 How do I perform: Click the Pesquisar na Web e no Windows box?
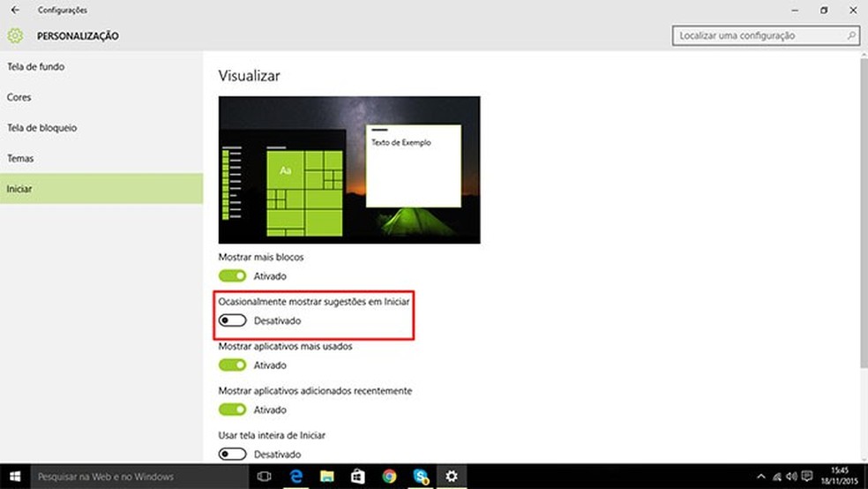pyautogui.click(x=139, y=477)
